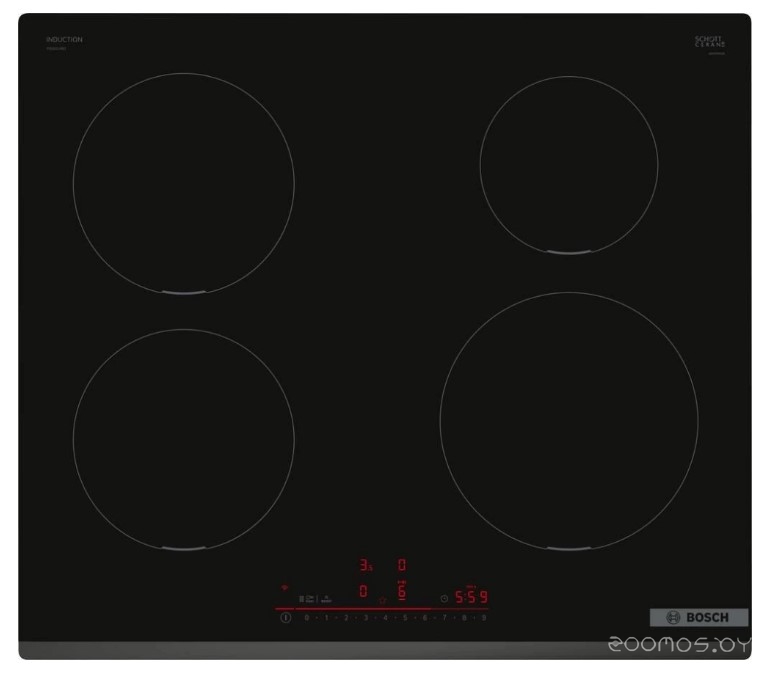Viewport: 772px width, 675px height.
Task: Select the front-left zone display showing 0
Action: (363, 592)
